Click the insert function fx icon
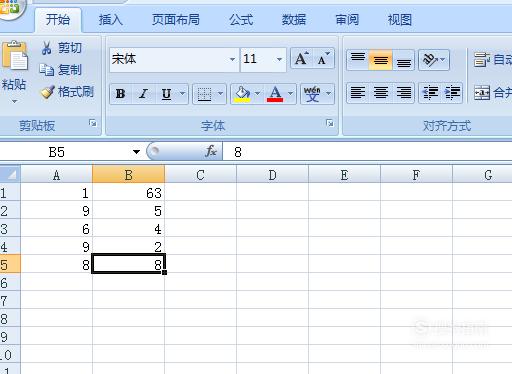512x374 pixels. (x=211, y=152)
